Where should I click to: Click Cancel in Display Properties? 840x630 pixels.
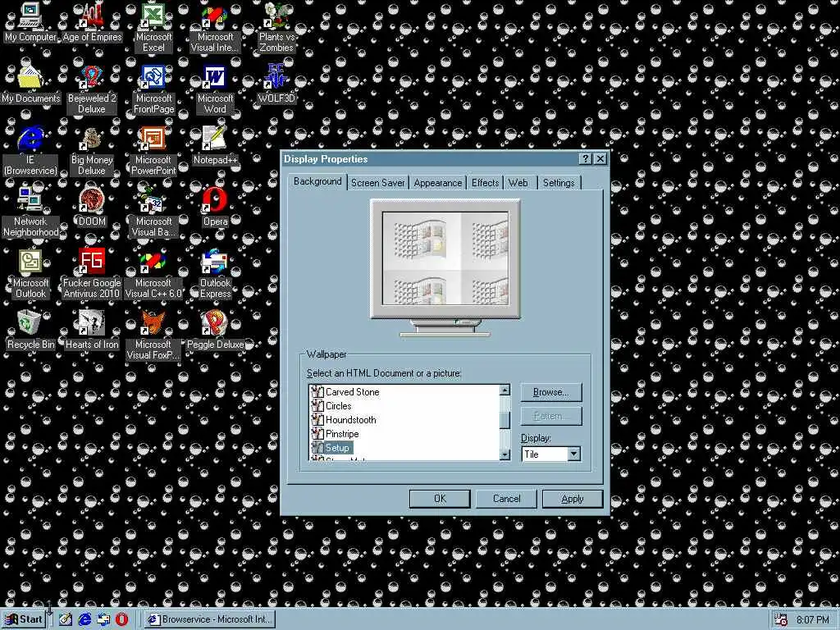pyautogui.click(x=506, y=499)
